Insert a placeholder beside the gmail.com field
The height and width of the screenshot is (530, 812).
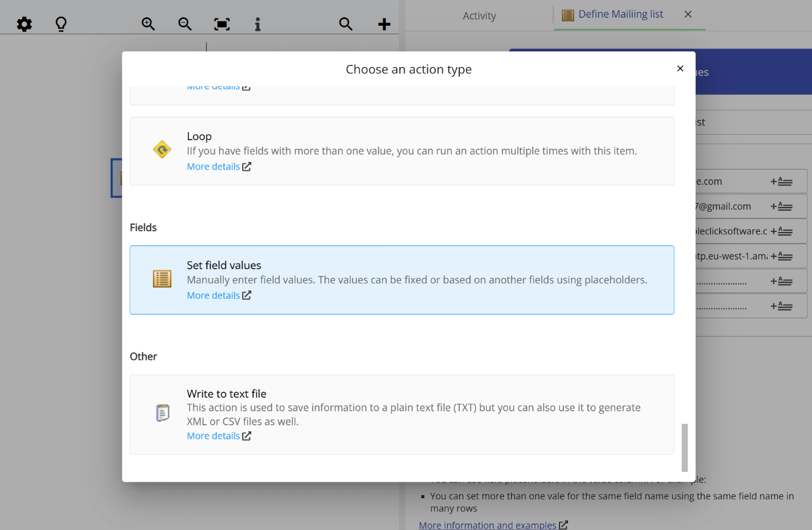tap(783, 206)
